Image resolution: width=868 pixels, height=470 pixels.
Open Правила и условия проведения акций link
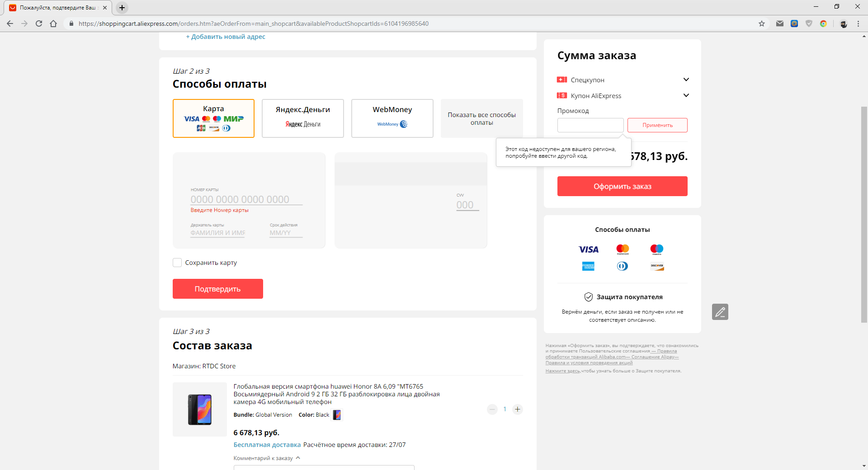pyautogui.click(x=589, y=363)
